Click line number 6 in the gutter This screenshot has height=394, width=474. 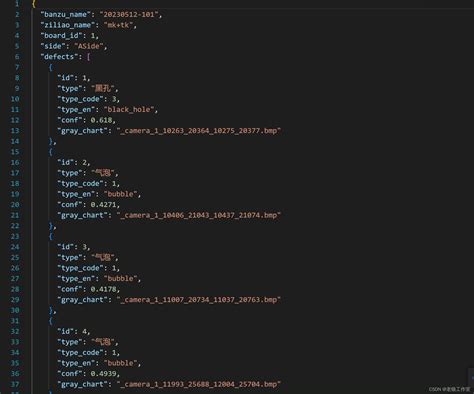pos(17,57)
